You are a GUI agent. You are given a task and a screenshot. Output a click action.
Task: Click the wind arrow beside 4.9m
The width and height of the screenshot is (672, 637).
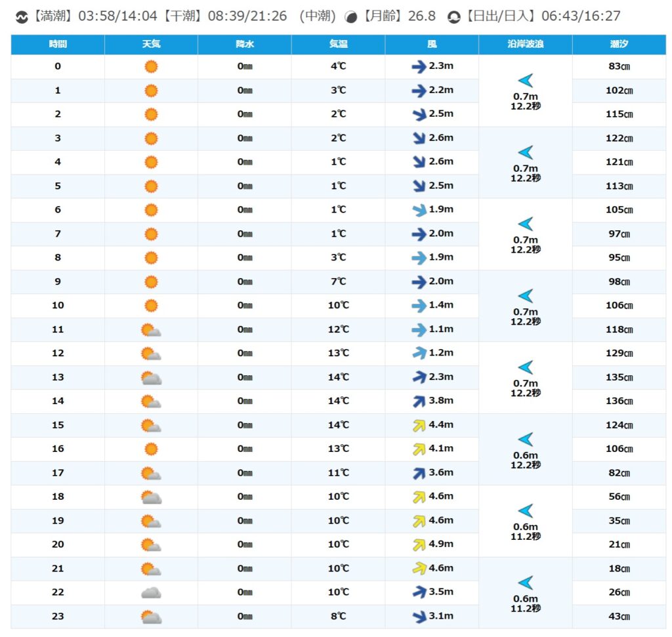(x=419, y=545)
